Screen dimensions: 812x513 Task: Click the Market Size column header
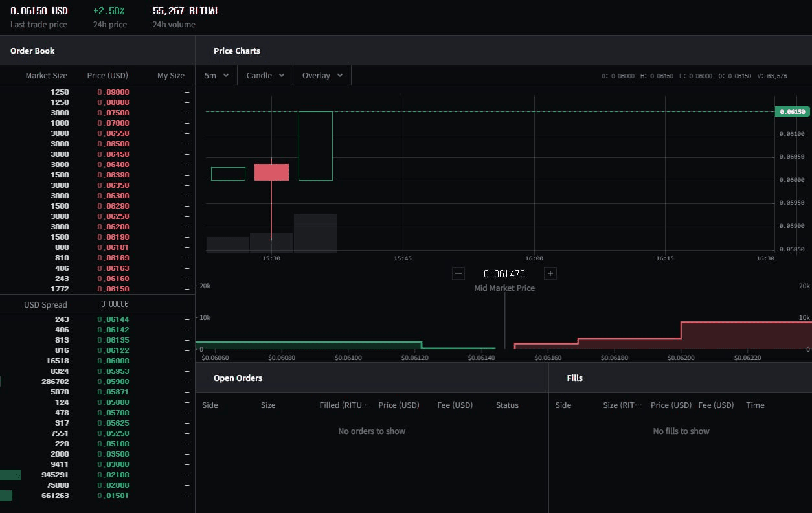click(46, 76)
